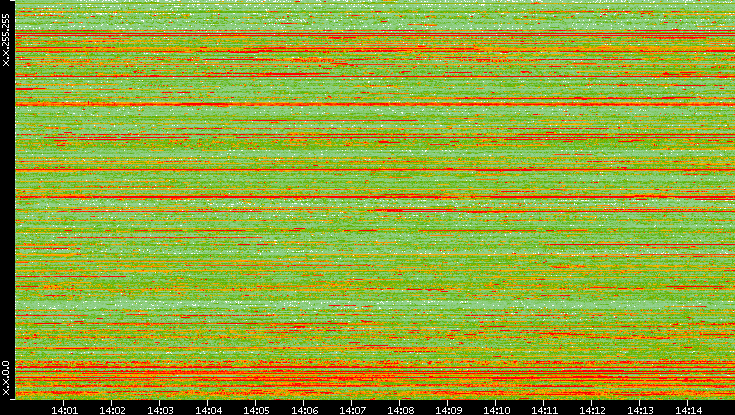Viewport: 735px width, 415px height.
Task: Pick the 14:04 timestamp label
Action: coord(208,409)
